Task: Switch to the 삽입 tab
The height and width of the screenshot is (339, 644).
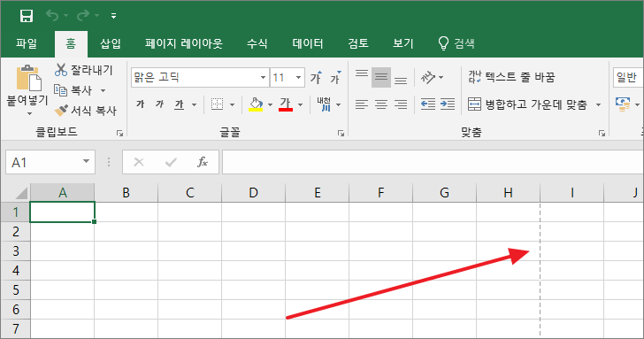Action: (111, 43)
